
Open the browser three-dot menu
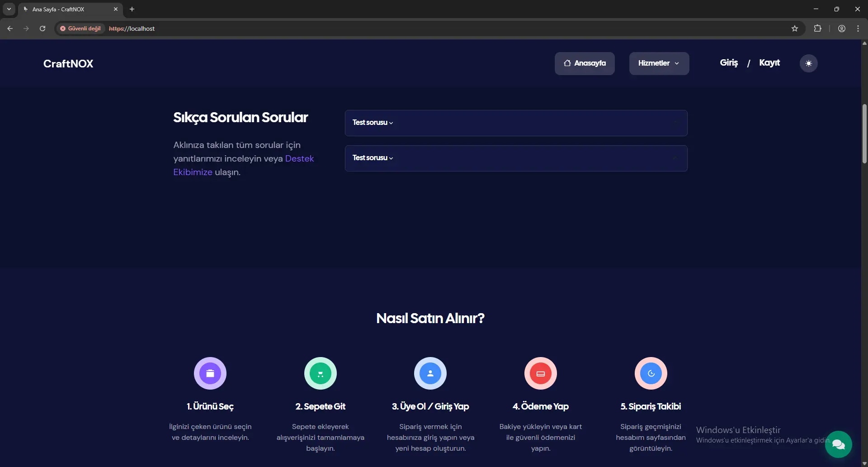[858, 29]
